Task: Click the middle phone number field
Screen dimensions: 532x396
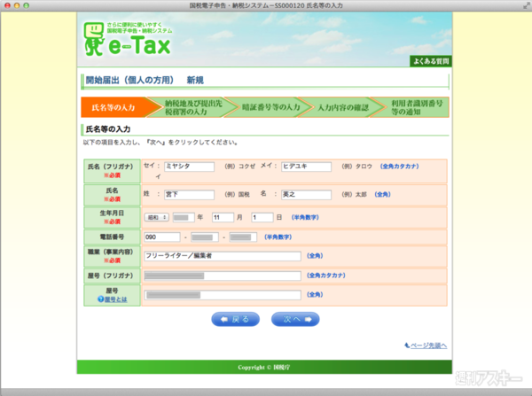Action: (x=205, y=237)
